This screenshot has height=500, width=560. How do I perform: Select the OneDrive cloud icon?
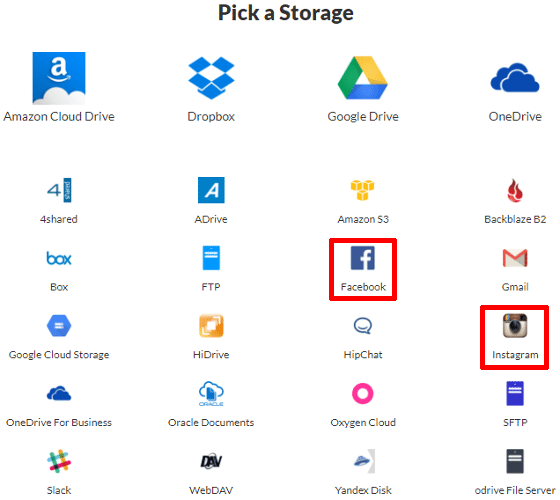point(515,78)
